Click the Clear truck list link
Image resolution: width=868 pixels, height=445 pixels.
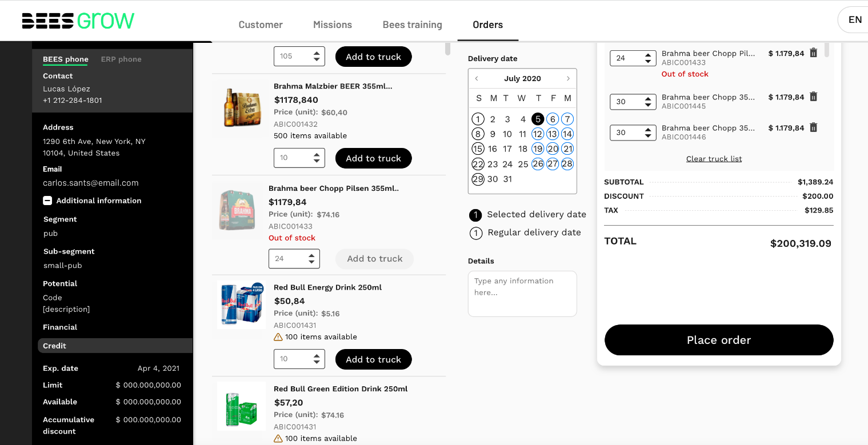point(714,159)
